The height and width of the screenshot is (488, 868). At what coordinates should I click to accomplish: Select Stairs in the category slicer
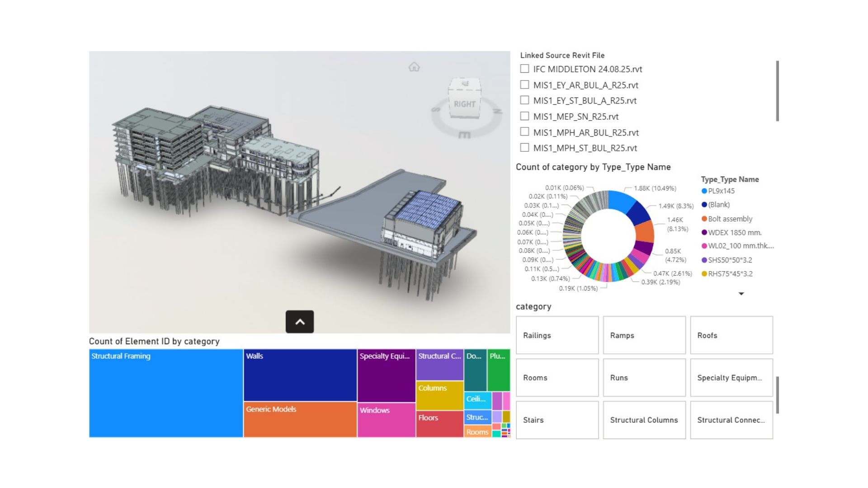pos(557,420)
